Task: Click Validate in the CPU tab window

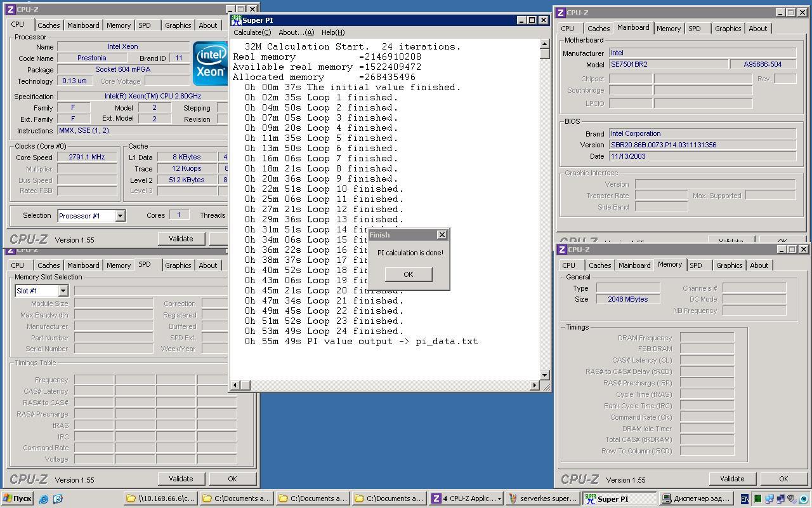Action: tap(181, 239)
